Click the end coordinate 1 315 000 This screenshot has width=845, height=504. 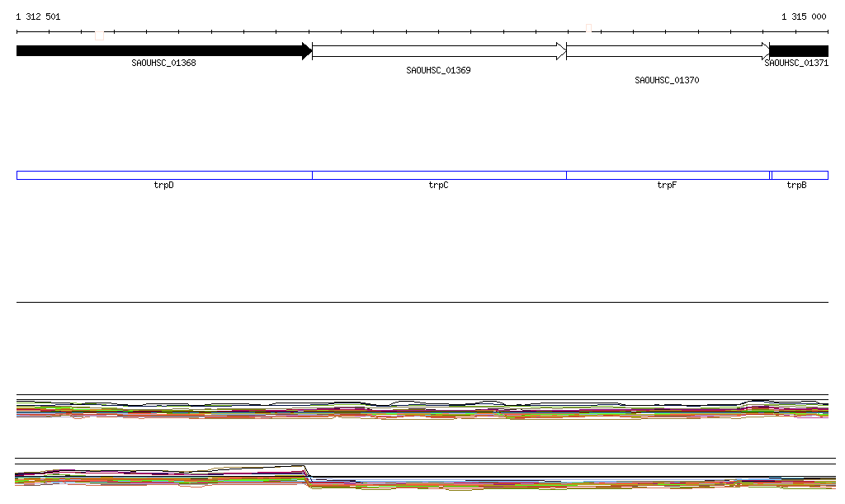803,16
